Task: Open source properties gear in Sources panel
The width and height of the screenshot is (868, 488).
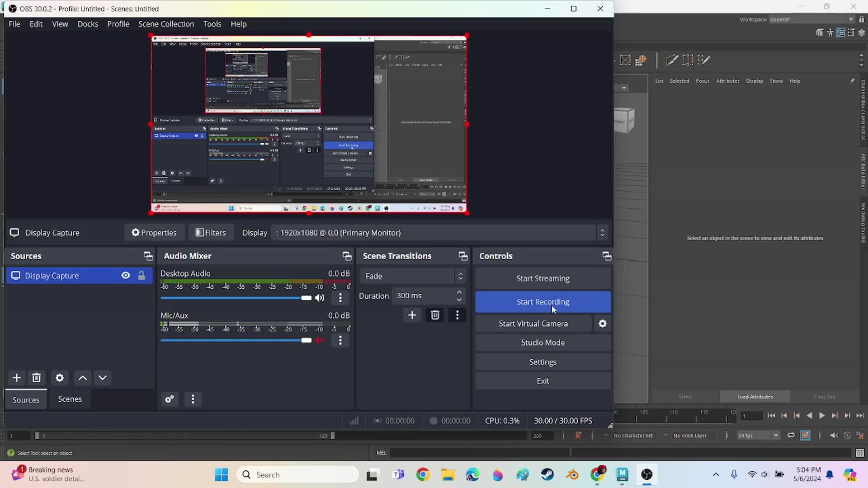Action: point(60,378)
